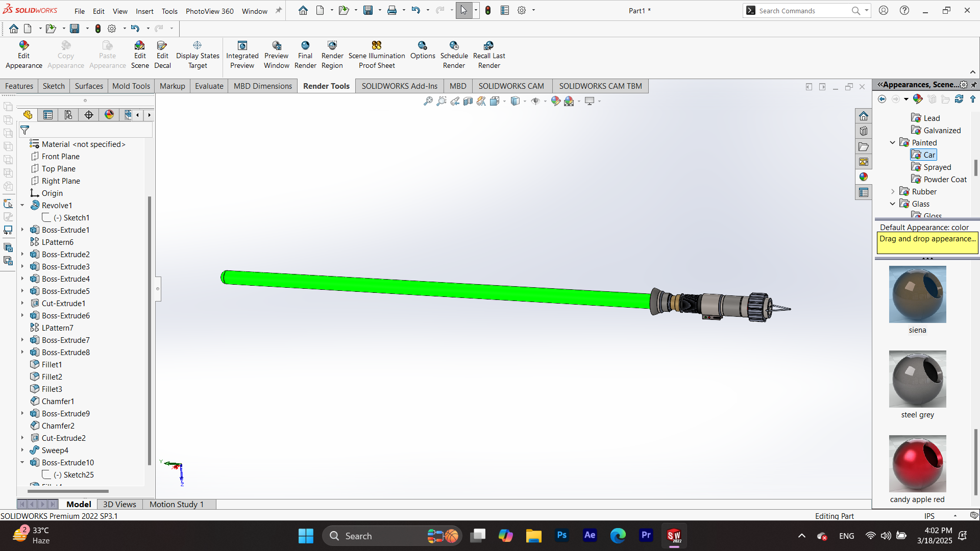This screenshot has width=980, height=551.
Task: Click Zoom to Fit in view toolbar
Action: pos(428,101)
